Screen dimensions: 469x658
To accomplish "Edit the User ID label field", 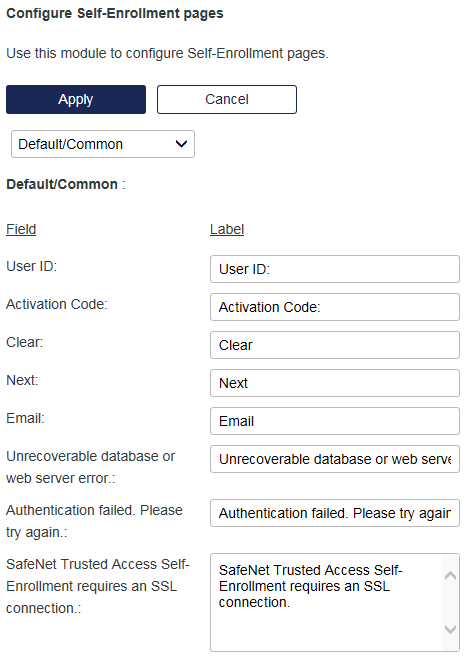I will (x=335, y=269).
